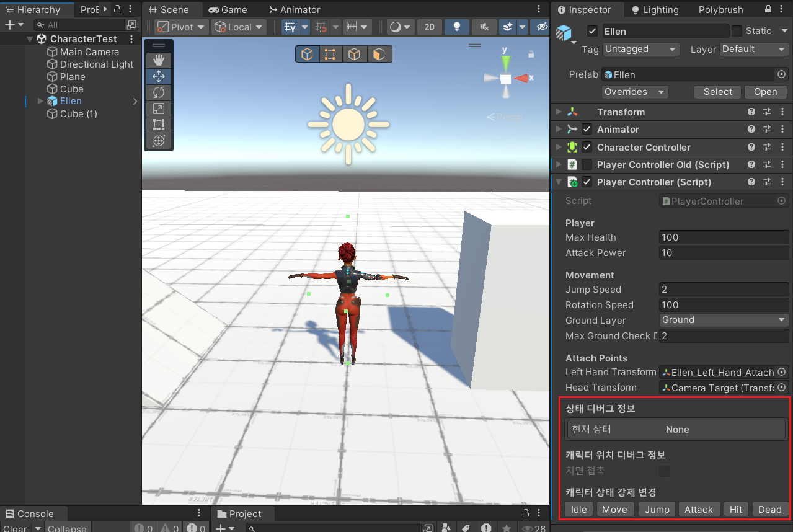The width and height of the screenshot is (793, 532).
Task: Select the Transform (combined) tool
Action: 159,141
